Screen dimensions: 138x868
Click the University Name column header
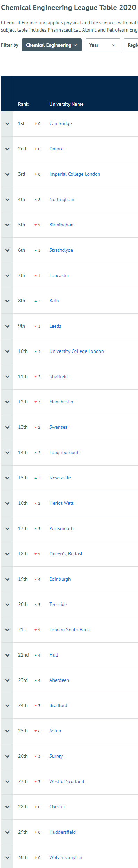point(66,104)
